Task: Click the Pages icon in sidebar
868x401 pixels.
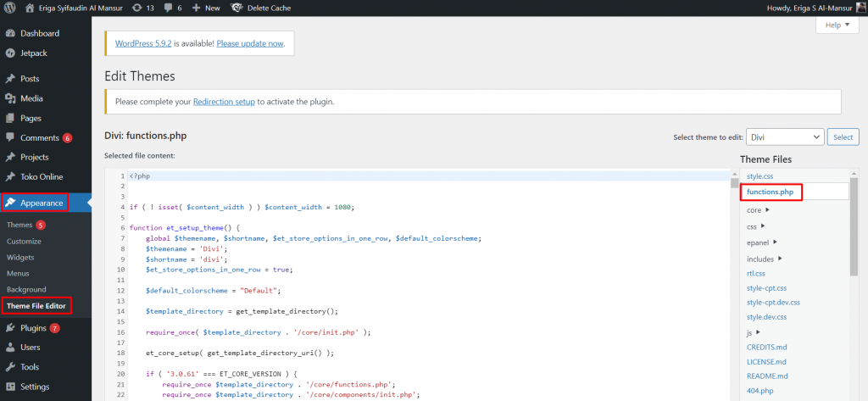Action: click(10, 118)
